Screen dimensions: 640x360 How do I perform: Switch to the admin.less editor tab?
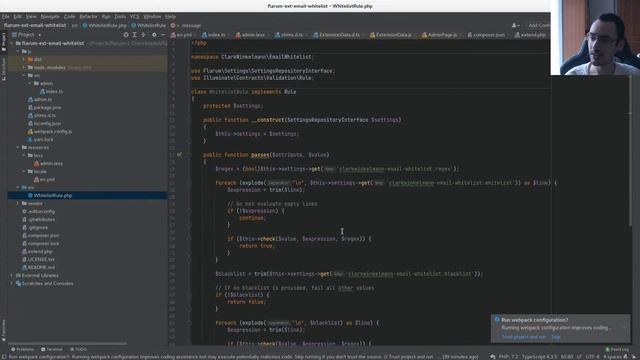point(250,35)
